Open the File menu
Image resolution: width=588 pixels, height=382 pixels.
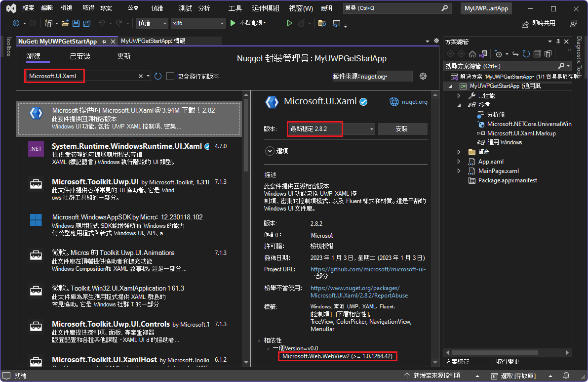pos(29,8)
